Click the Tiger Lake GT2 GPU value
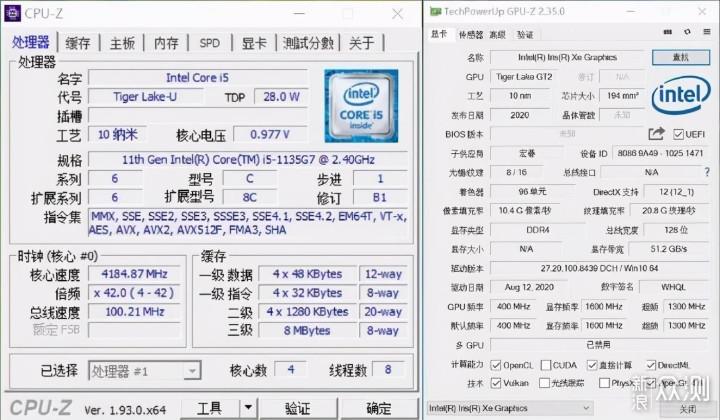The height and width of the screenshot is (420, 720). coord(524,77)
